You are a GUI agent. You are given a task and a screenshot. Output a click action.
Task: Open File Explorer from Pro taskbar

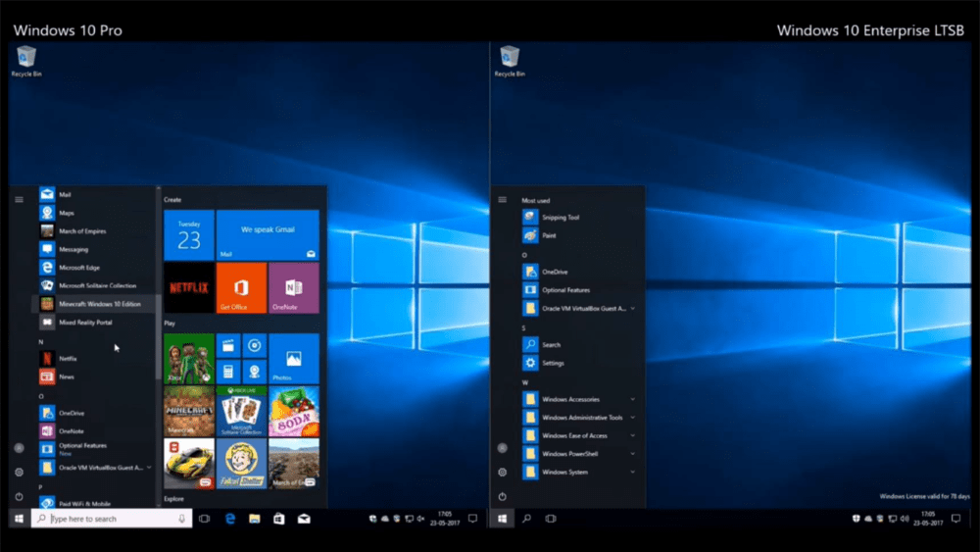[x=255, y=519]
